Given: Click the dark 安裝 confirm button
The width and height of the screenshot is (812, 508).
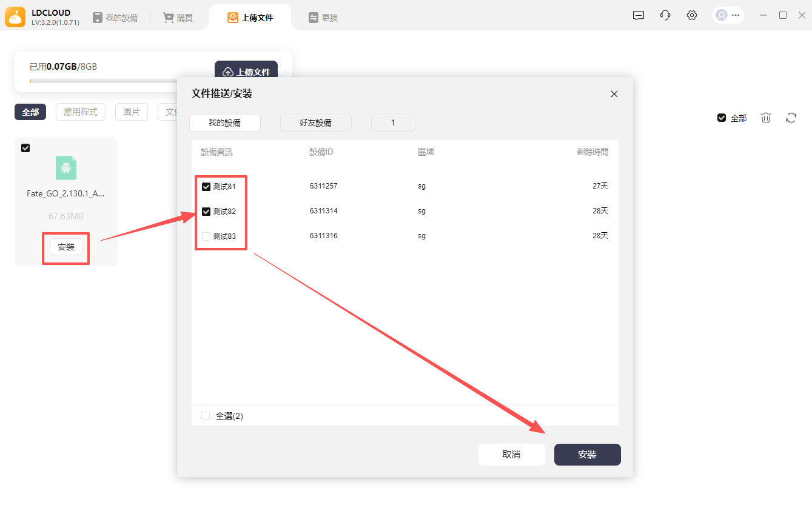Looking at the screenshot, I should tap(587, 455).
